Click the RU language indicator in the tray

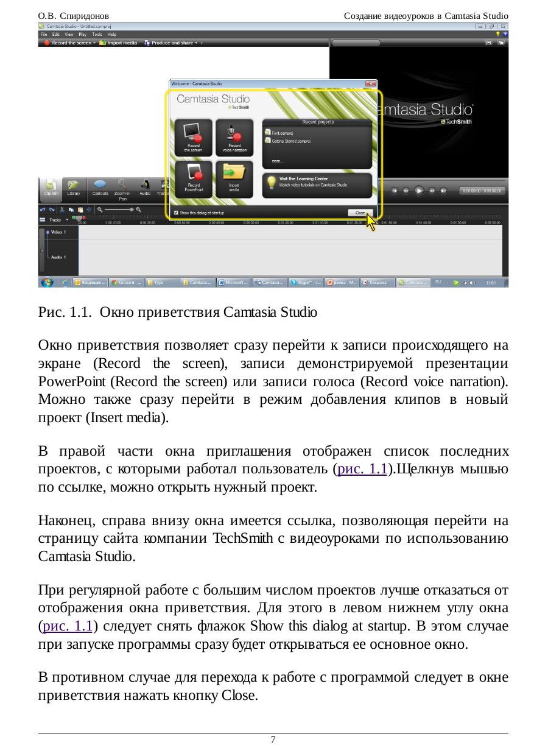pos(438,282)
